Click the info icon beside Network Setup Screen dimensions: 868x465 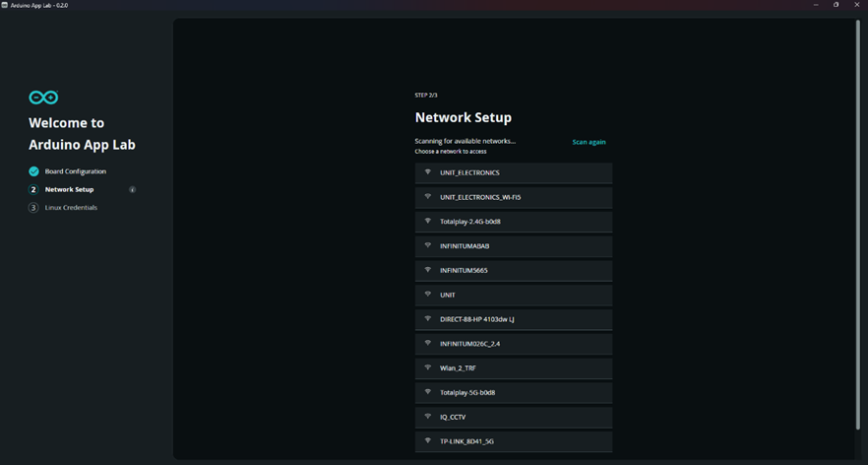pos(132,190)
